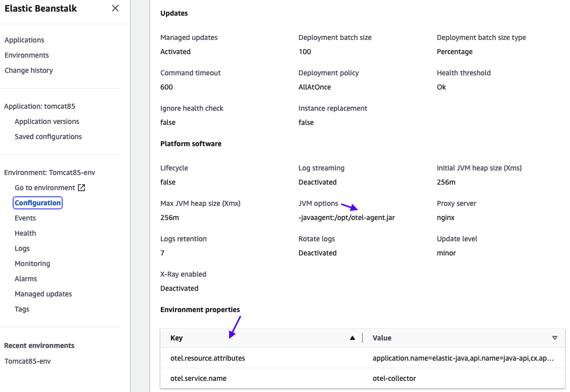The height and width of the screenshot is (392, 570).
Task: Open Application versions for tomcat85
Action: [47, 121]
